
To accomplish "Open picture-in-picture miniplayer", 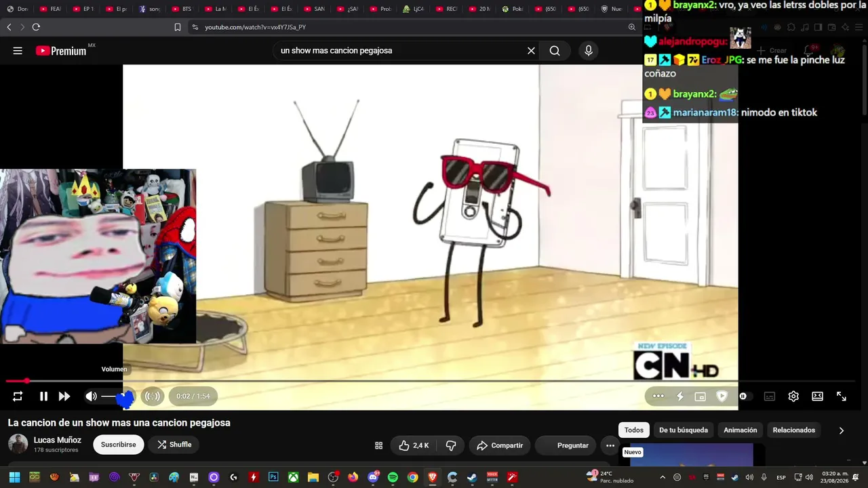I will [x=701, y=396].
